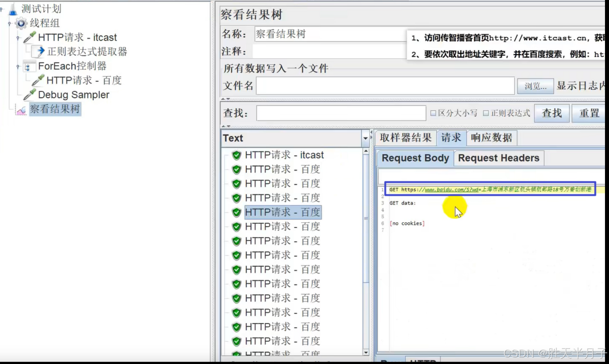Click the 察看结果树 graph icon in tree
The height and width of the screenshot is (364, 609).
click(x=21, y=110)
